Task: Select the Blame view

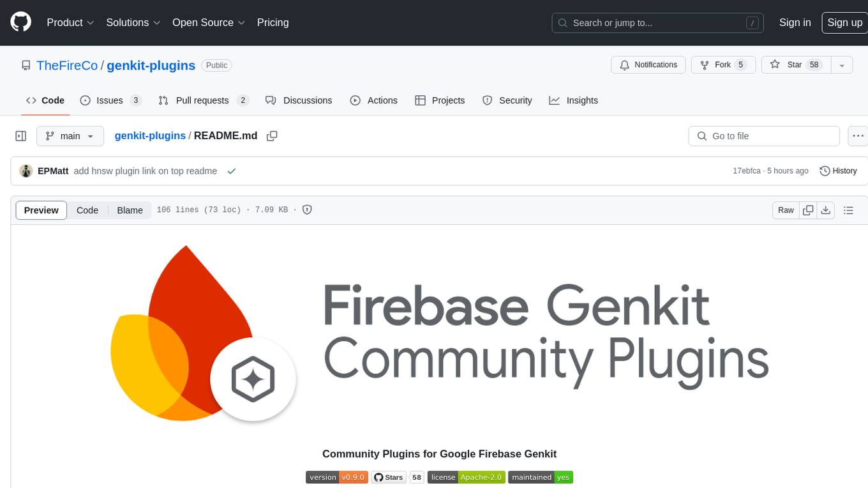Action: pos(130,210)
